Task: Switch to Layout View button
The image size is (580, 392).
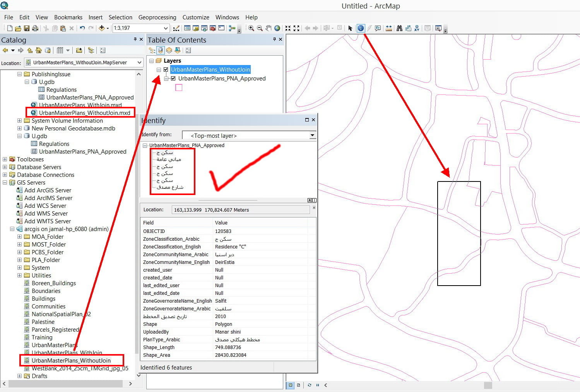Action: (x=298, y=385)
